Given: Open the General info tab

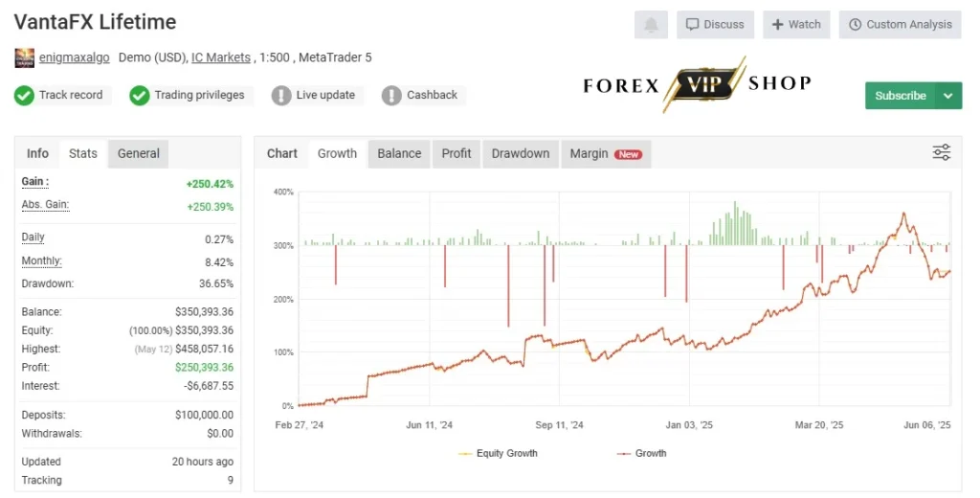Looking at the screenshot, I should coord(138,154).
